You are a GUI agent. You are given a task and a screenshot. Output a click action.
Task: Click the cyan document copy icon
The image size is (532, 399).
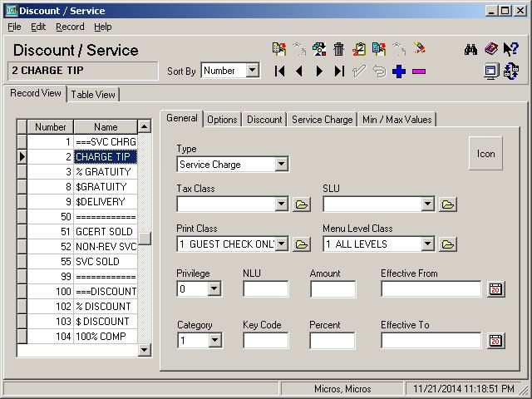pyautogui.click(x=379, y=49)
